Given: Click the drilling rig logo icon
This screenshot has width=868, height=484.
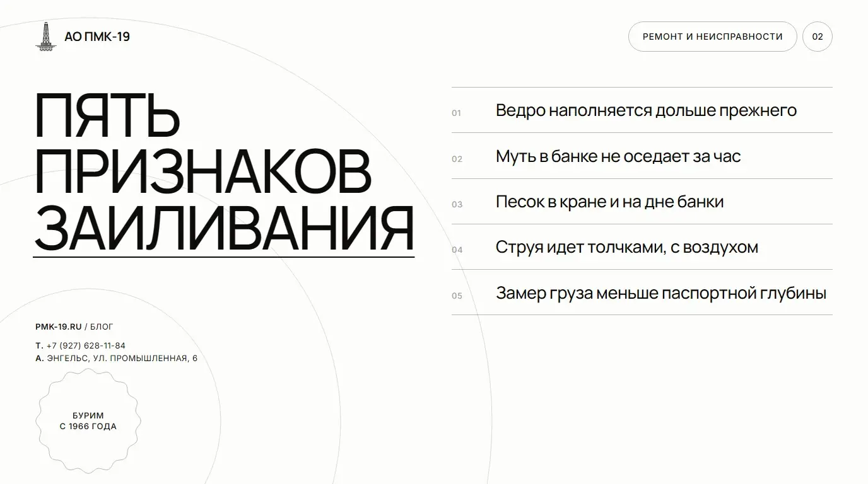Looking at the screenshot, I should [45, 37].
